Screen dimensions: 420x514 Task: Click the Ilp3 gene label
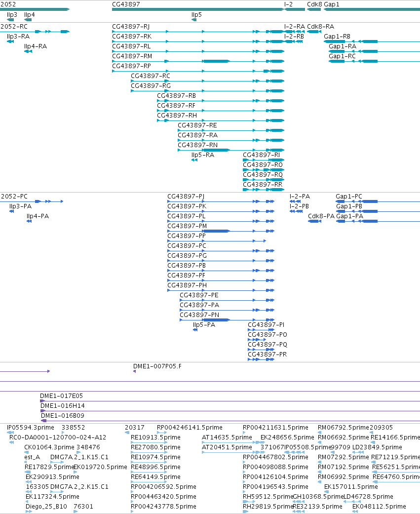12,15
